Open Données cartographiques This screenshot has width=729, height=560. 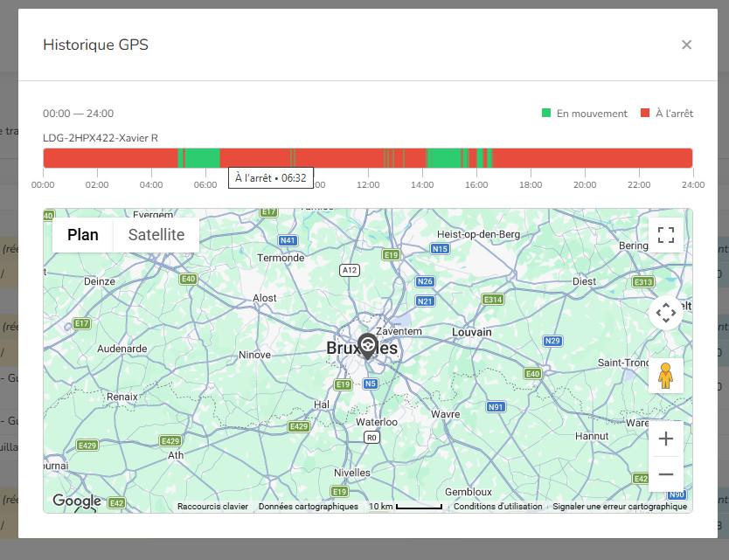[309, 506]
